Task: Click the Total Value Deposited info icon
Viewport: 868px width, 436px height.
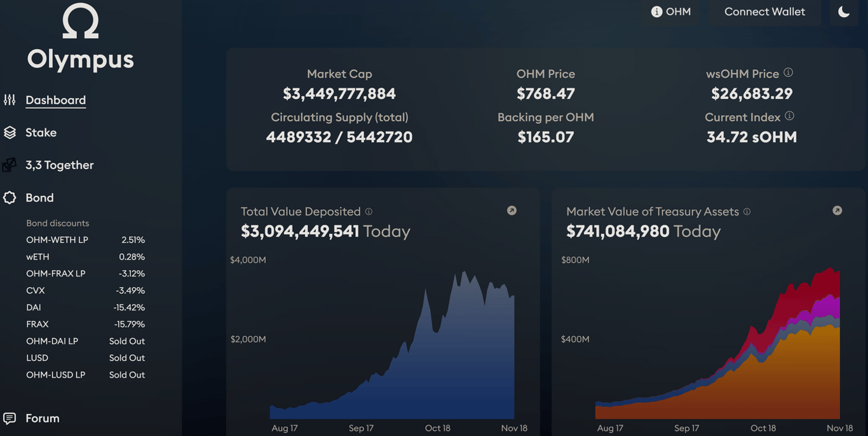Action: click(369, 211)
